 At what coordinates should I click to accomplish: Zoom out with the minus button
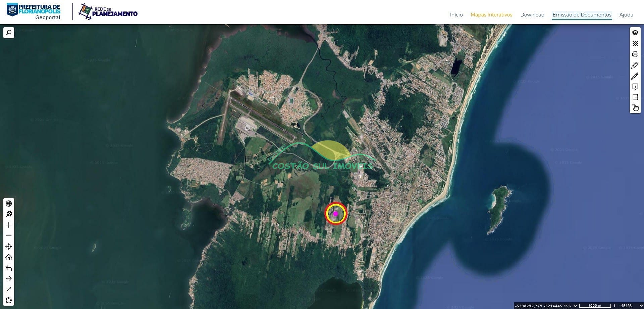(9, 236)
